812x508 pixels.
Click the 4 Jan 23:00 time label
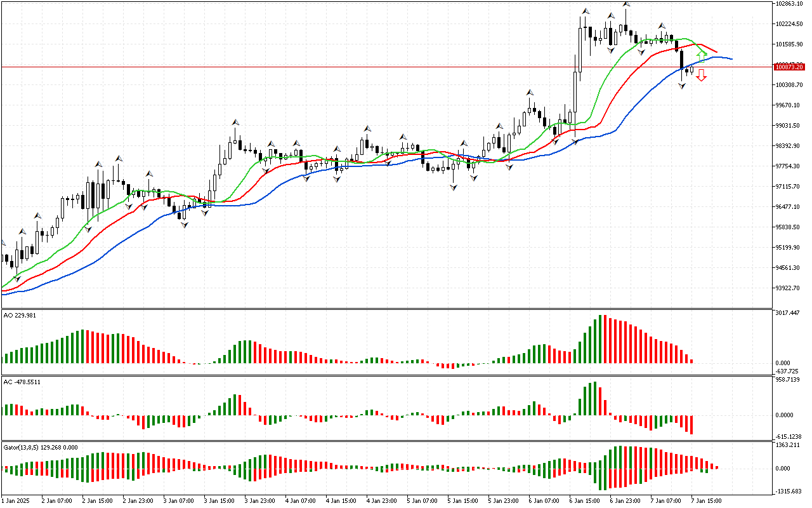coord(381,500)
